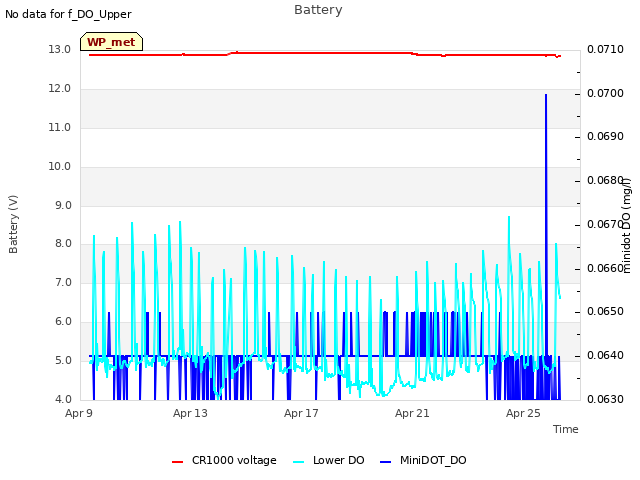Click the red CR1000 voltage line

tap(325, 53)
